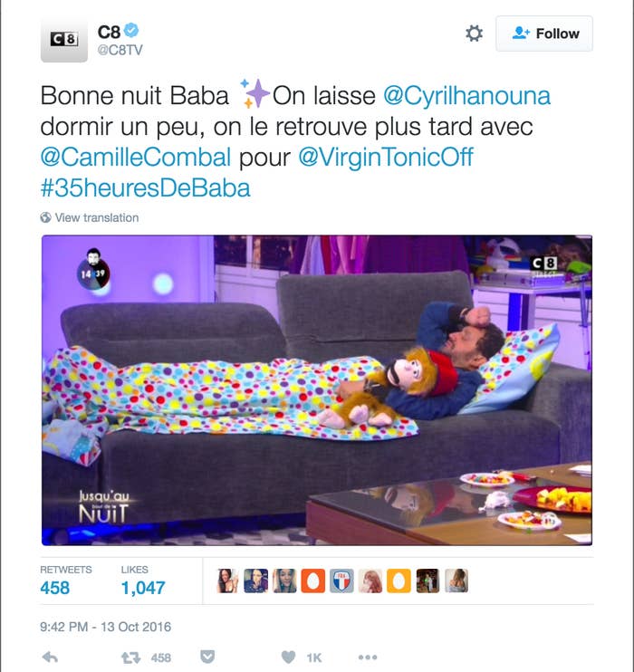Click the C8 profile avatar logo

pos(64,40)
